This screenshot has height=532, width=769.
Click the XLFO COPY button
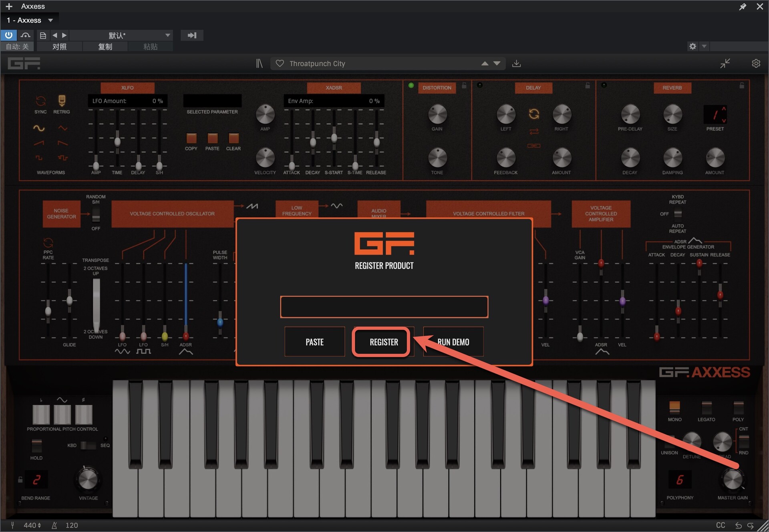[x=191, y=138]
